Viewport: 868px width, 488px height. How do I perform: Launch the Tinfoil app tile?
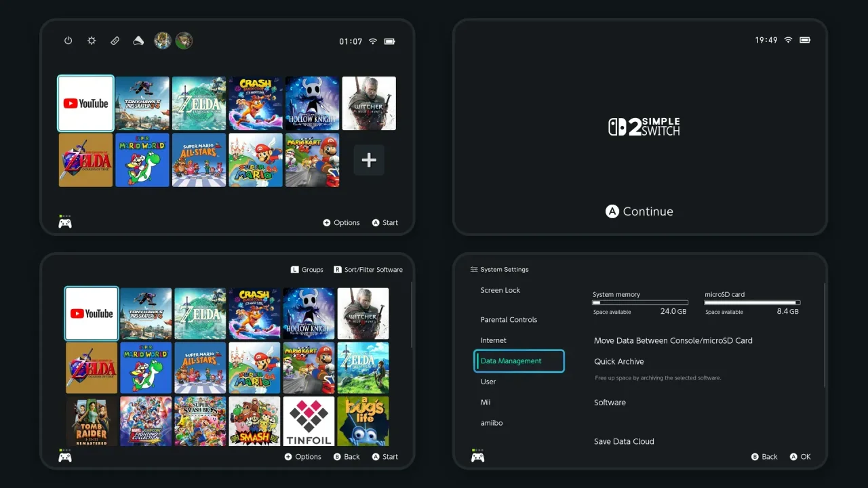pos(309,421)
